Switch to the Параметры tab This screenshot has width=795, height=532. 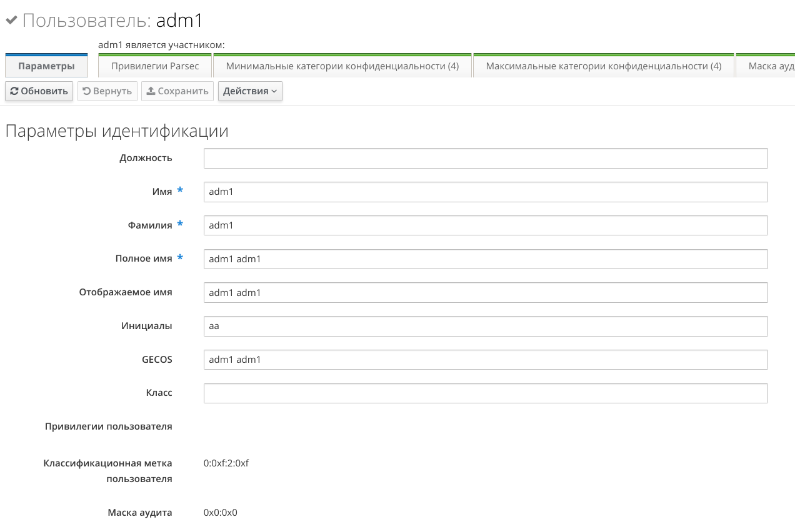(46, 66)
